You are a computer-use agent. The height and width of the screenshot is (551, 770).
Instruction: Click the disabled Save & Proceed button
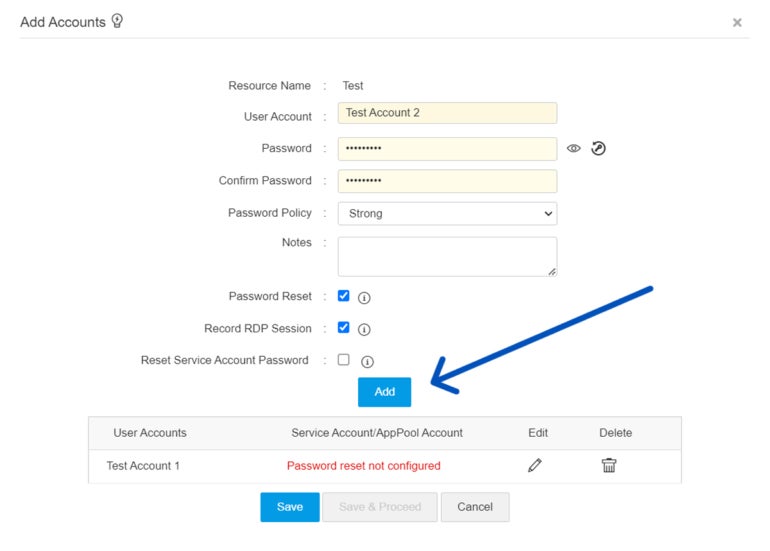[x=380, y=507]
